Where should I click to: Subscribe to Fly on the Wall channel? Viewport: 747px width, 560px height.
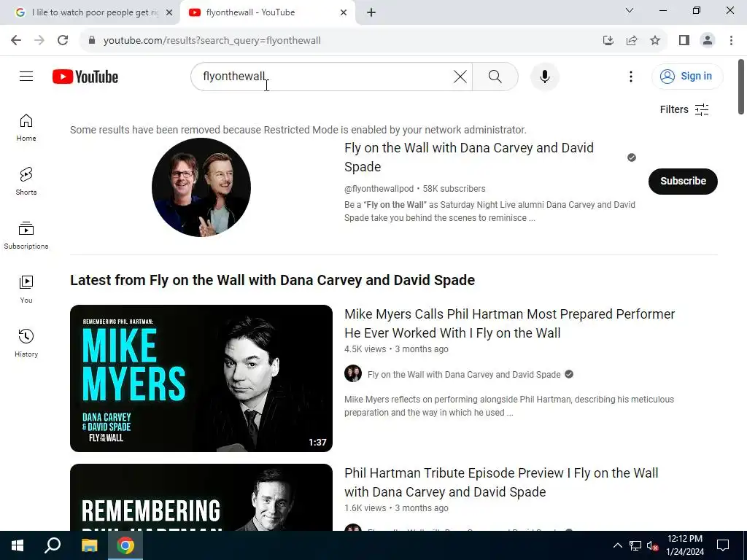coord(683,181)
